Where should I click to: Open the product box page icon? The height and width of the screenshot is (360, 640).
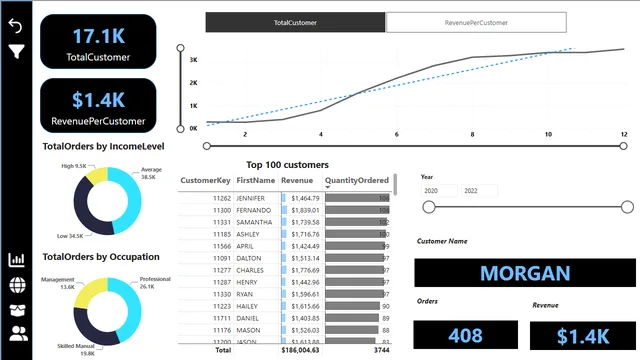tap(17, 310)
